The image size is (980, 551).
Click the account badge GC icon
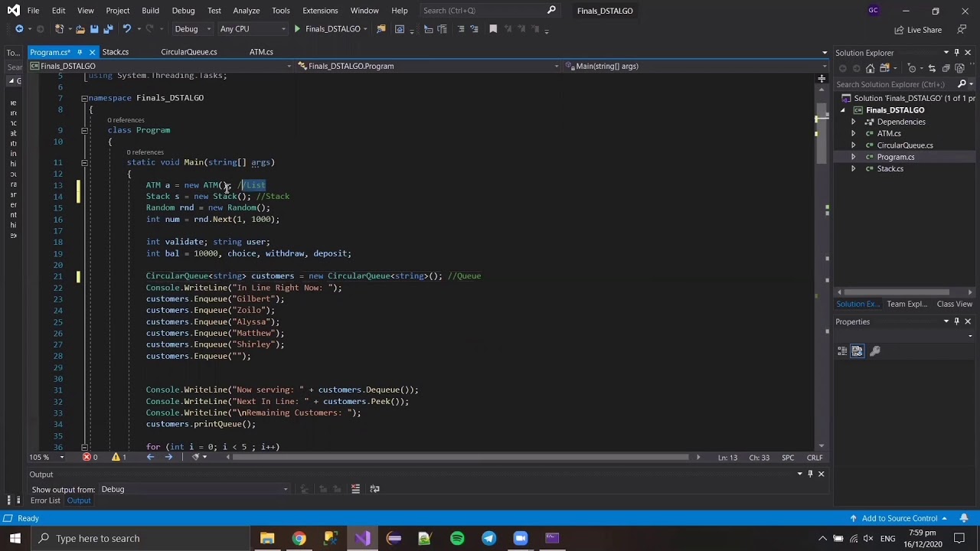(874, 11)
